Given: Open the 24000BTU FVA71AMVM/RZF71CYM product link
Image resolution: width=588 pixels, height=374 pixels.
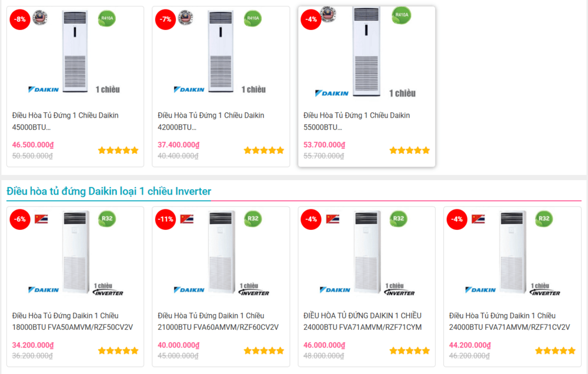Looking at the screenshot, I should point(362,321).
